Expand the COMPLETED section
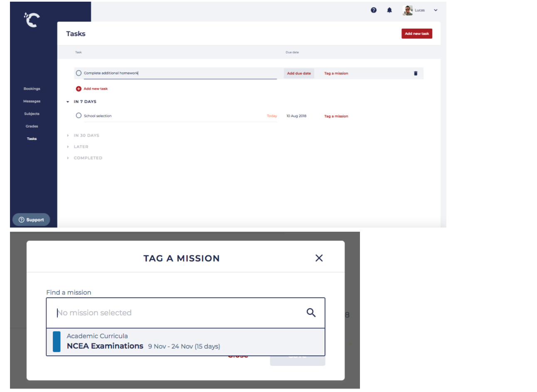This screenshot has height=392, width=537. (68, 158)
